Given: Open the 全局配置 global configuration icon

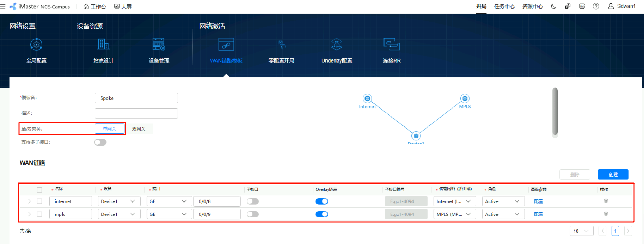Looking at the screenshot, I should (36, 45).
